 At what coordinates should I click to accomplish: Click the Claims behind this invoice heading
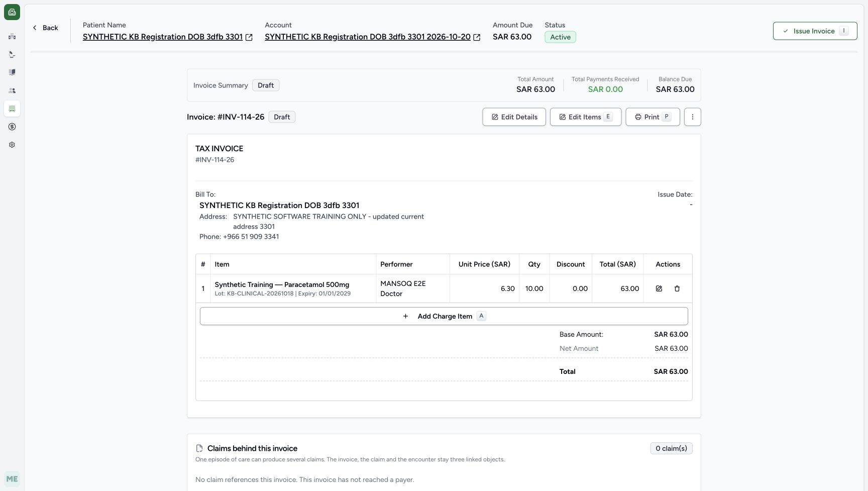pyautogui.click(x=252, y=448)
